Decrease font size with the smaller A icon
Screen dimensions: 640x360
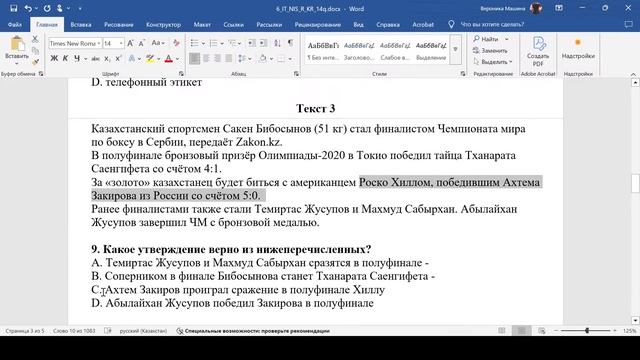click(142, 43)
